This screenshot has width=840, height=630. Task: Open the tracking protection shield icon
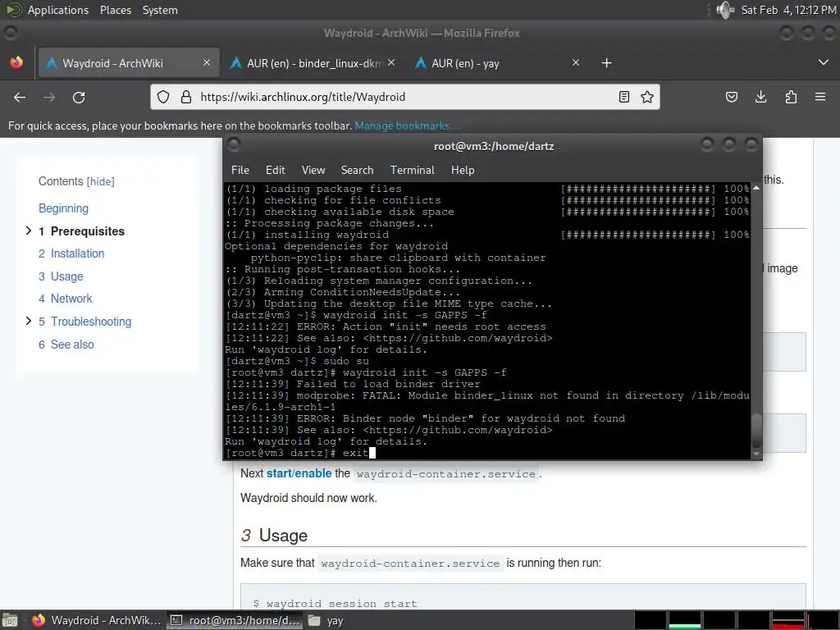click(x=163, y=97)
